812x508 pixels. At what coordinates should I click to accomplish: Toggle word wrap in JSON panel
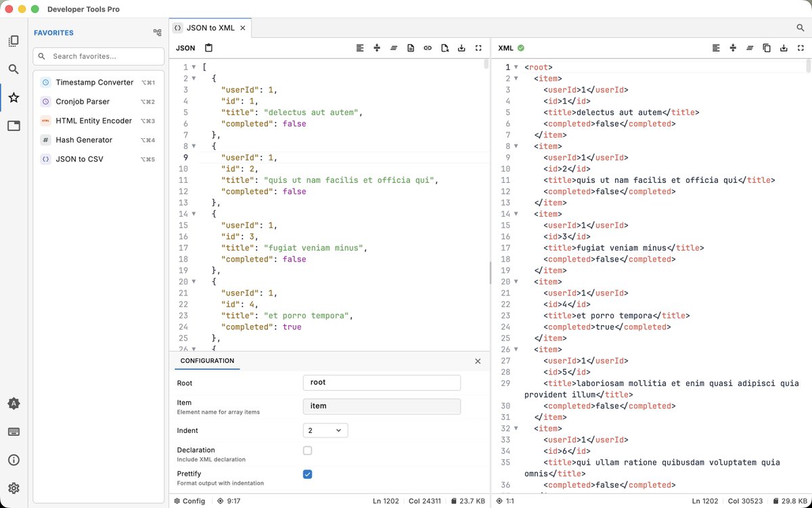point(394,48)
